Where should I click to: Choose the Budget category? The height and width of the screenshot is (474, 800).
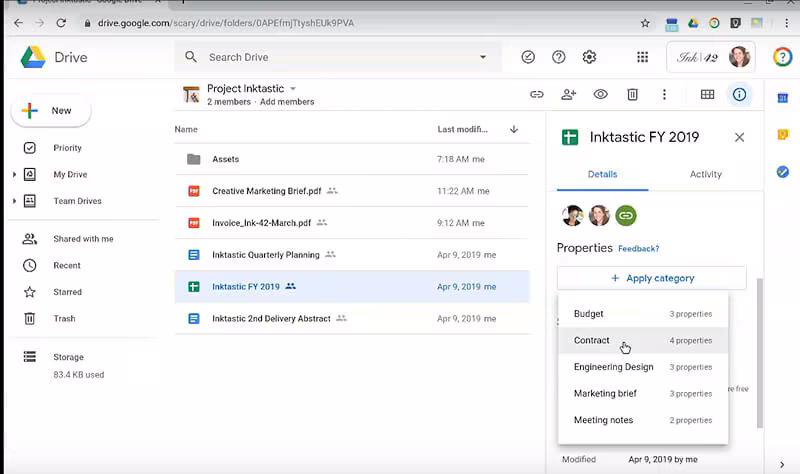[x=643, y=314]
